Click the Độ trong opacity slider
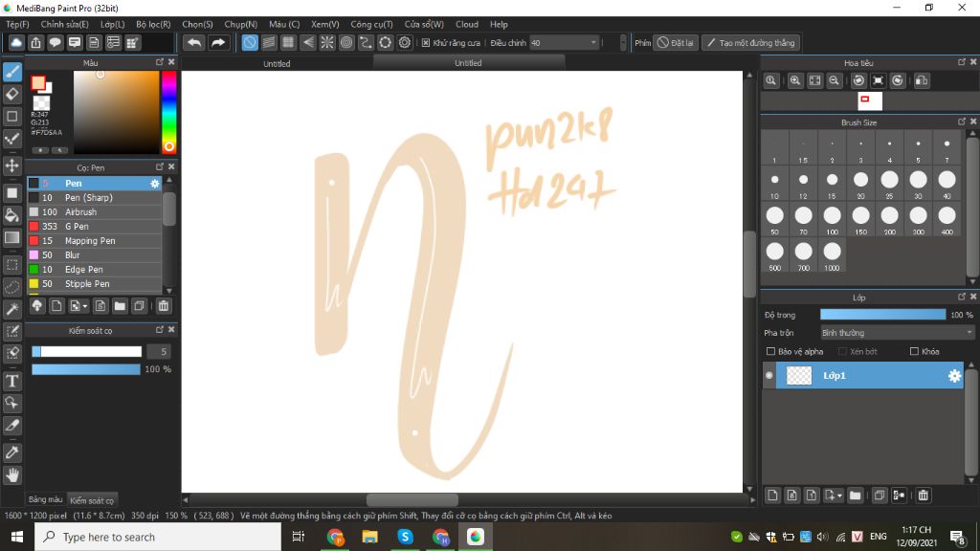This screenshot has height=551, width=980. click(882, 315)
